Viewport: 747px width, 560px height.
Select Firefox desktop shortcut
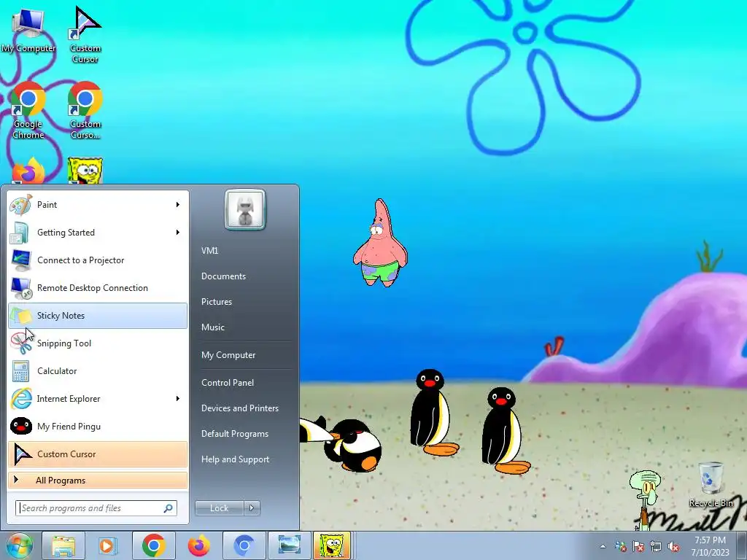tap(28, 171)
